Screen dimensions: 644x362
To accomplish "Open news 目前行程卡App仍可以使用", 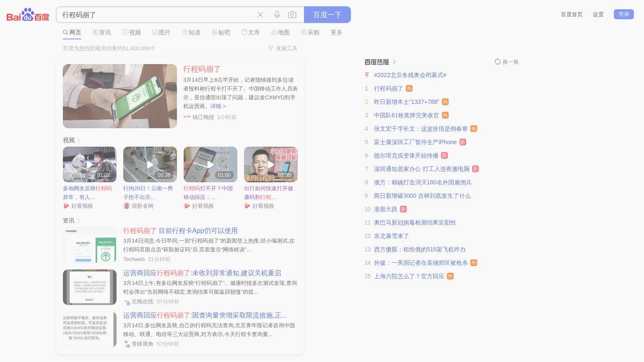I will (180, 230).
